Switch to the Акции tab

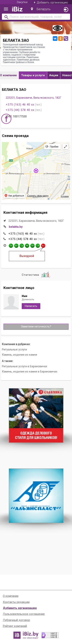tap(54, 75)
